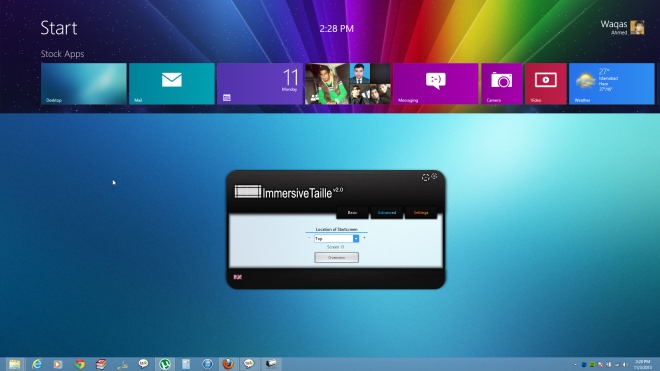Viewport: 660px width, 371px height.
Task: Click the Start heading text
Action: [59, 28]
